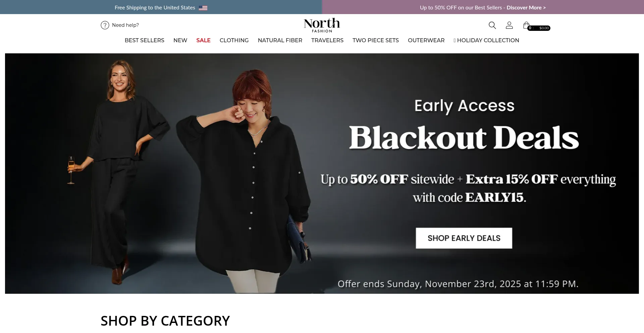Go to the SALE section

[203, 40]
